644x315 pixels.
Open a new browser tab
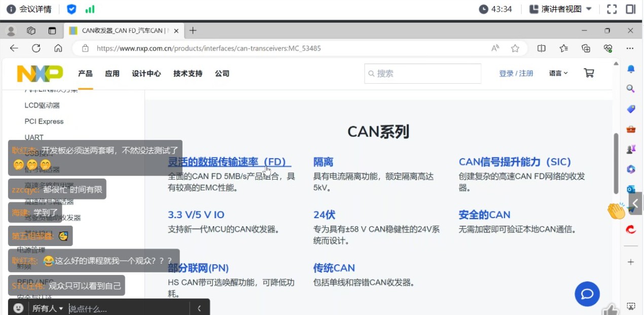tap(193, 31)
